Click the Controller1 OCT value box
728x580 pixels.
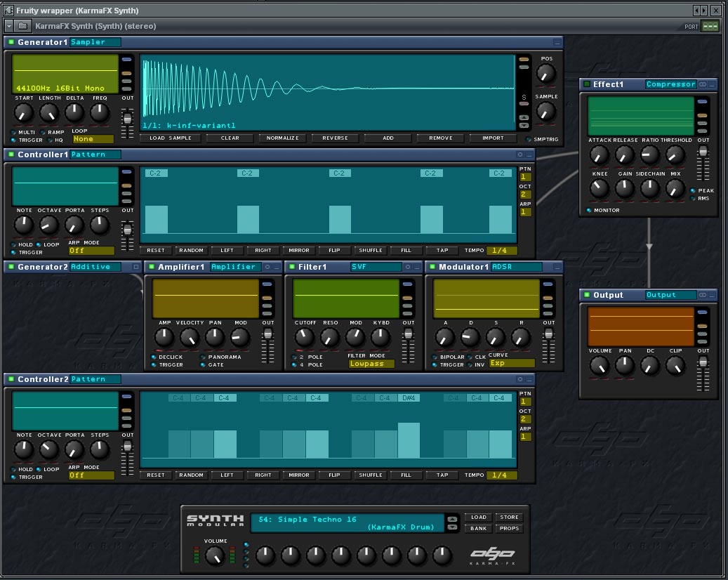click(524, 195)
